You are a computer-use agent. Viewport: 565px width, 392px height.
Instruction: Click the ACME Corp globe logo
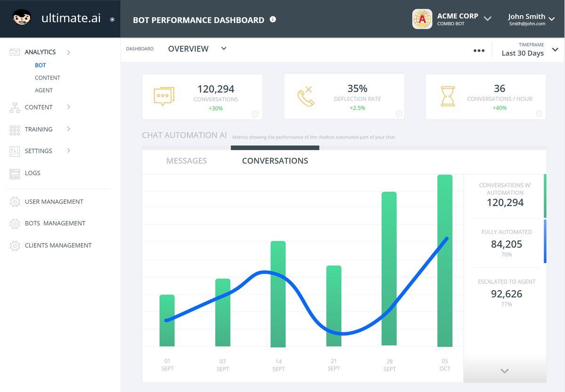[x=422, y=19]
